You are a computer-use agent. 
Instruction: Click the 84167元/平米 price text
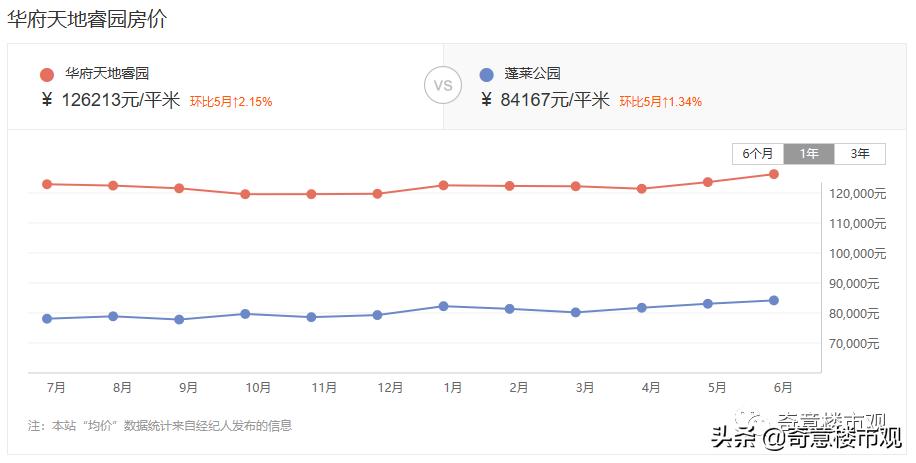(546, 100)
